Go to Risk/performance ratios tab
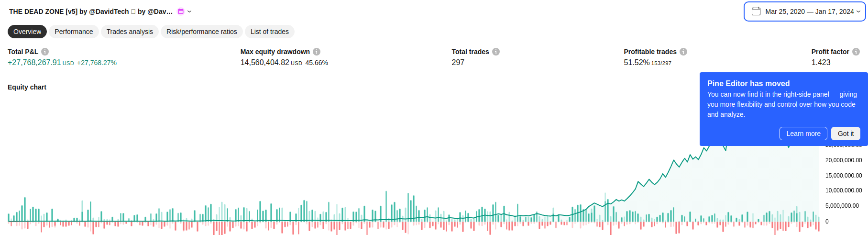The width and height of the screenshot is (868, 235). point(202,32)
